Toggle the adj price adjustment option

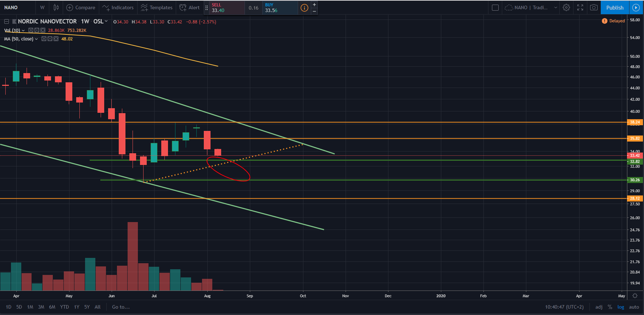coord(599,307)
